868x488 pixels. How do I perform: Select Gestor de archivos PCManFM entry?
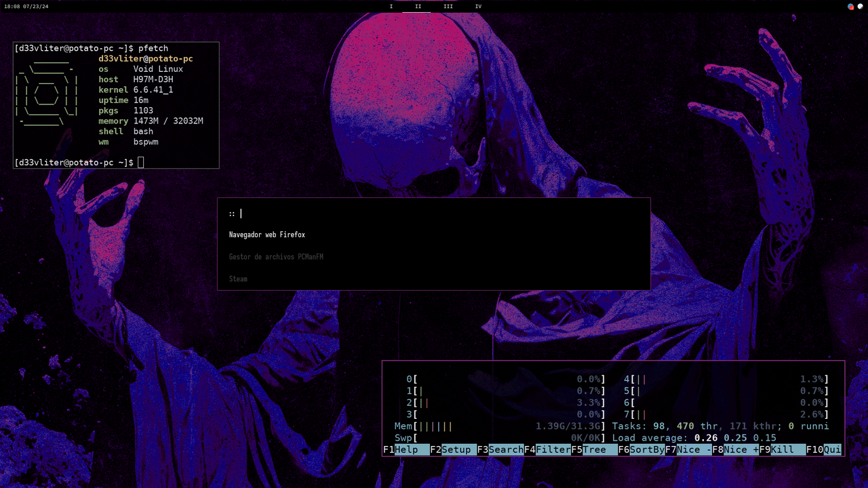(276, 257)
